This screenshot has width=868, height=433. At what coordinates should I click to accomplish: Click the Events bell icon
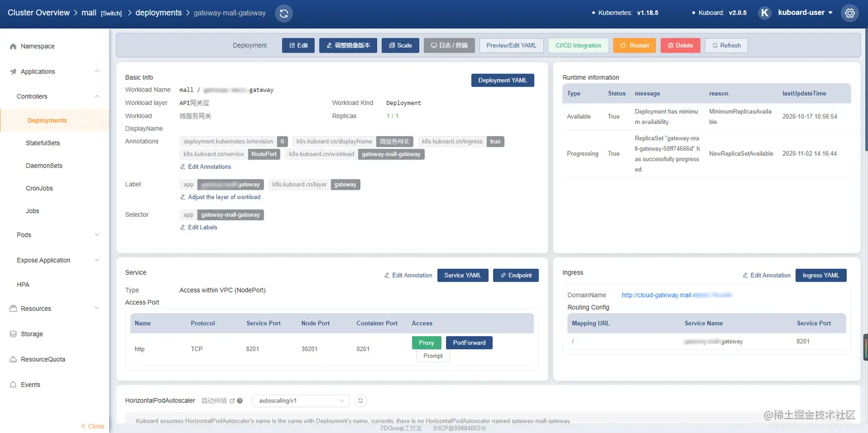coord(13,385)
